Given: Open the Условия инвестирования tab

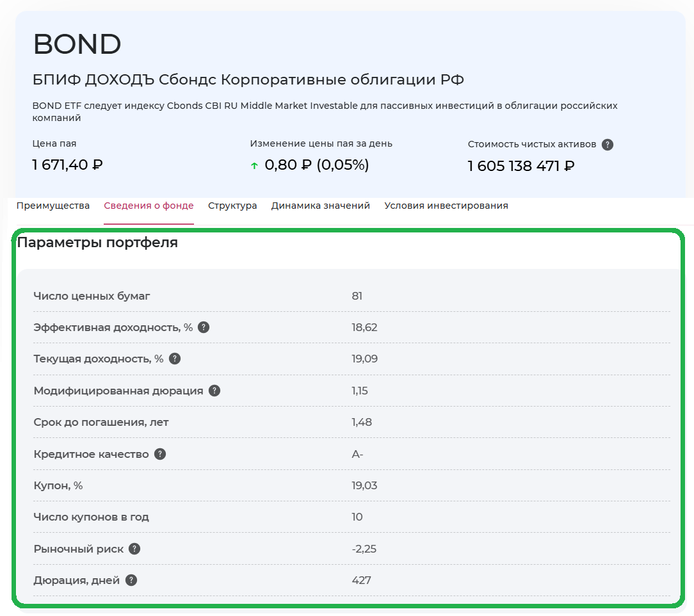Looking at the screenshot, I should click(x=446, y=206).
